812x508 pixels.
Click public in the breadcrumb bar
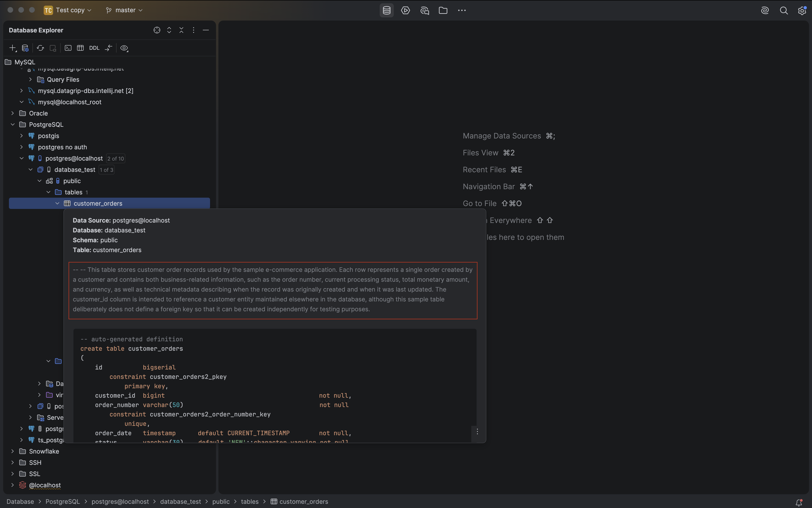221,502
